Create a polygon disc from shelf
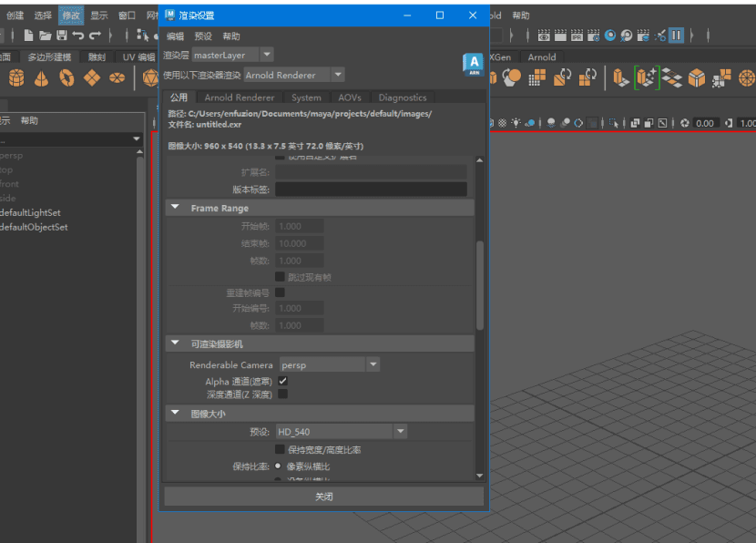 coord(117,77)
